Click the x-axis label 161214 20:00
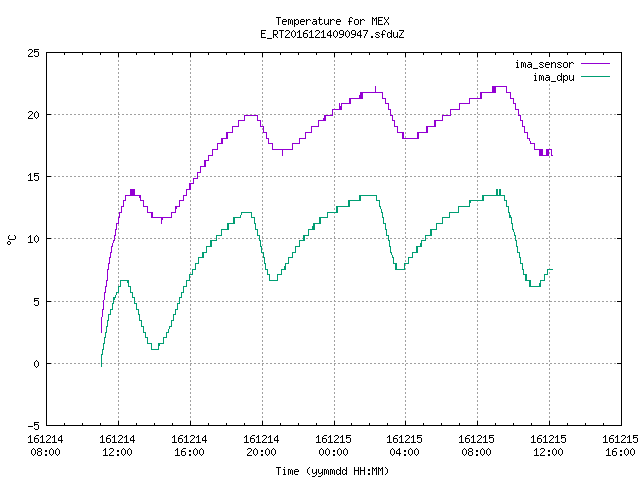This screenshot has height=480, width=640. coord(261,446)
